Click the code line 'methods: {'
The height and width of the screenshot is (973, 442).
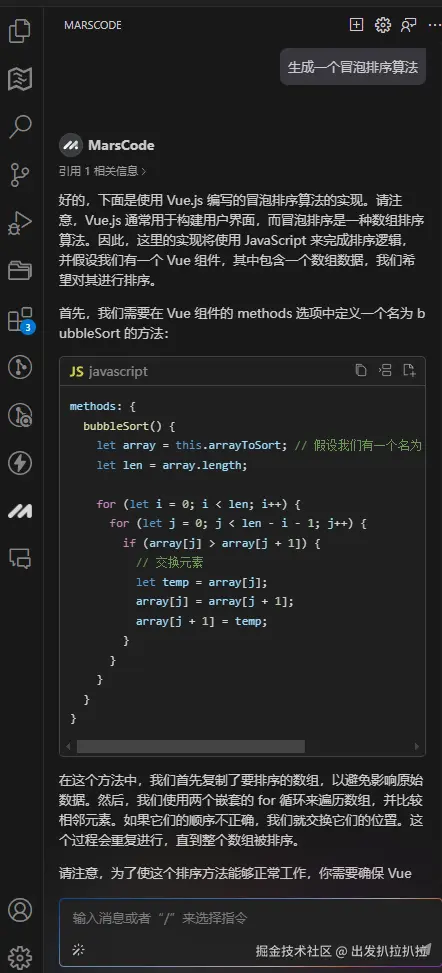102,406
